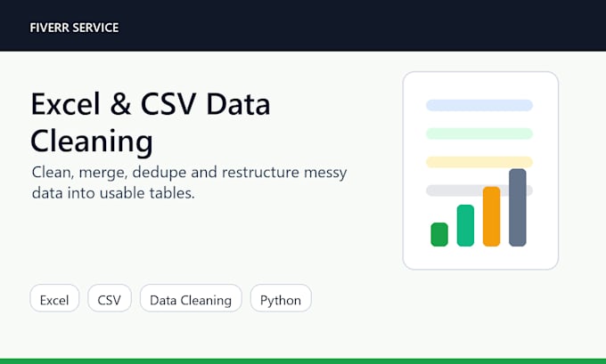Select the orange chart bar
This screenshot has height=364, width=606.
[x=492, y=216]
